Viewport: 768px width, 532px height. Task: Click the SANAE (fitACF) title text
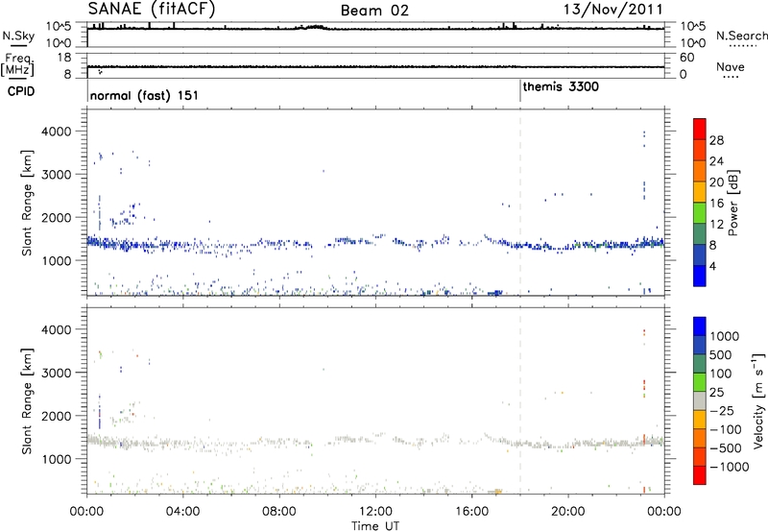pyautogui.click(x=152, y=10)
